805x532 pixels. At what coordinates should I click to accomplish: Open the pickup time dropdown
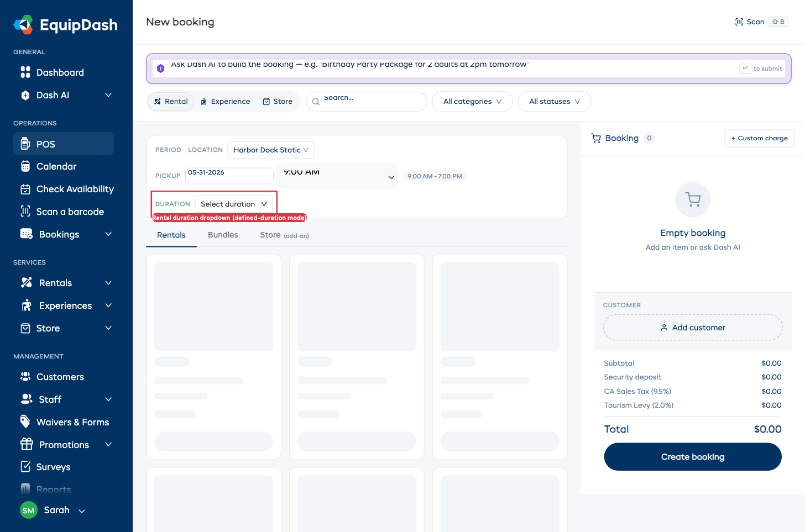338,176
